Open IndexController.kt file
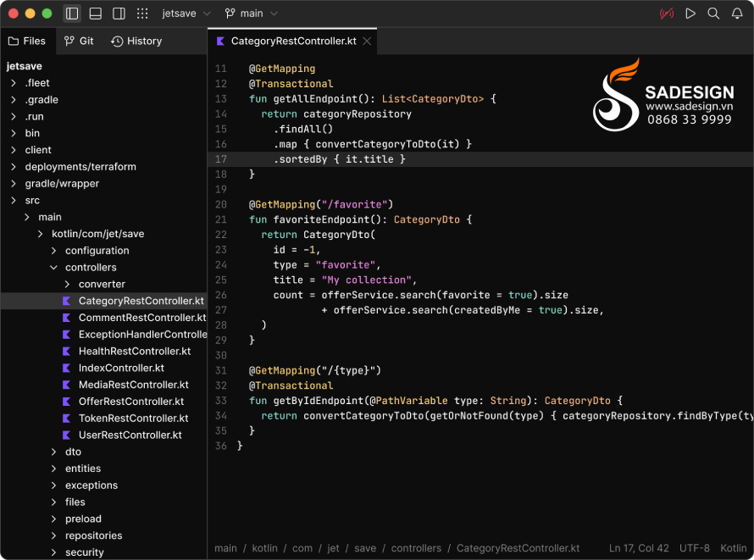This screenshot has width=754, height=560. 121,369
